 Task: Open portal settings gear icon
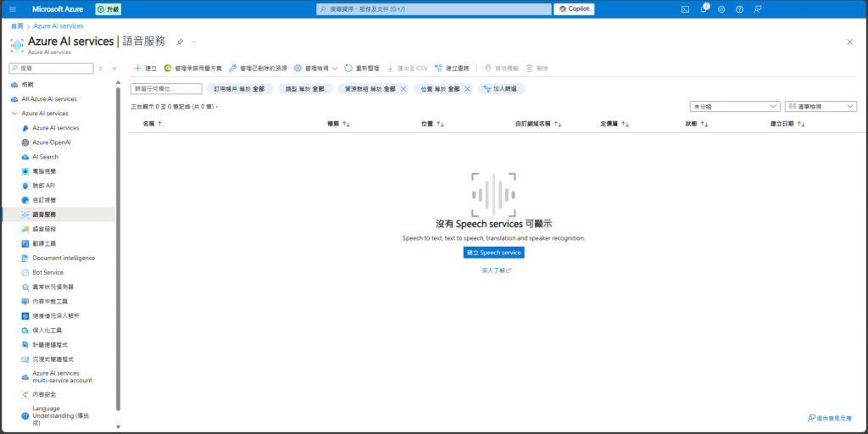[721, 9]
